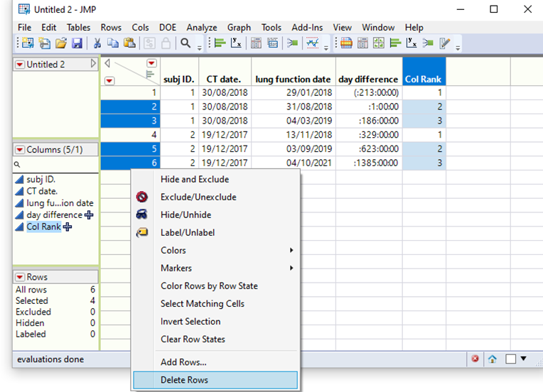Toggle Exclude/Unexclude for selected rows
The width and height of the screenshot is (543, 392).
point(198,197)
